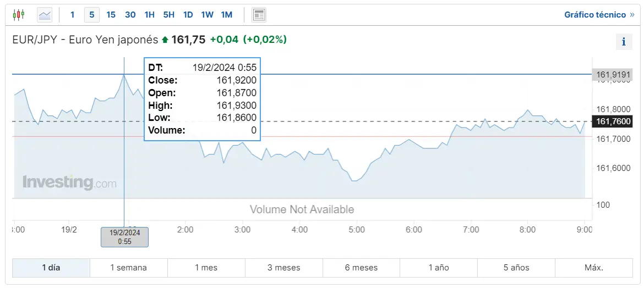Image resolution: width=644 pixels, height=288 pixels.
Task: Set interval to 5H
Action: pyautogui.click(x=169, y=15)
